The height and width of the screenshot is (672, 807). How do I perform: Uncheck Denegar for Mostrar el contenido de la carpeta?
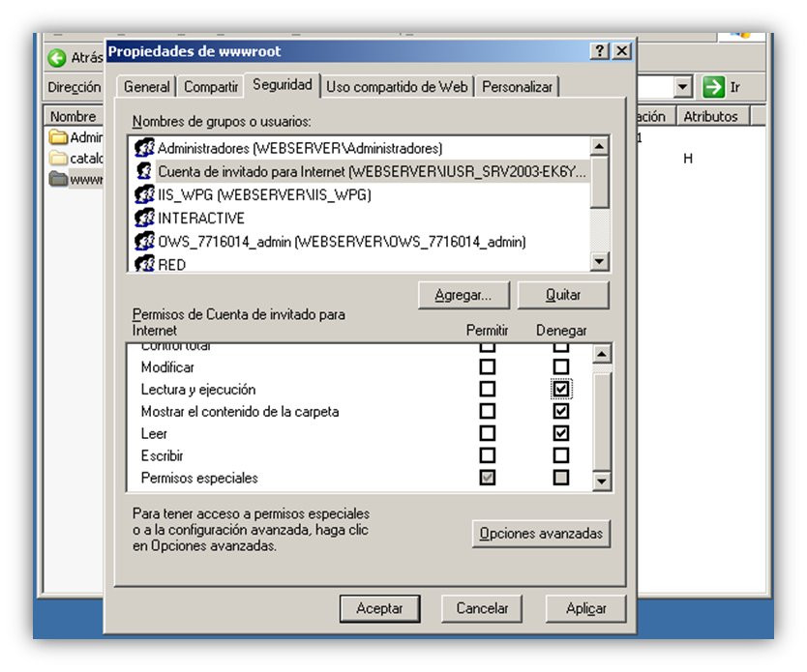pos(560,411)
